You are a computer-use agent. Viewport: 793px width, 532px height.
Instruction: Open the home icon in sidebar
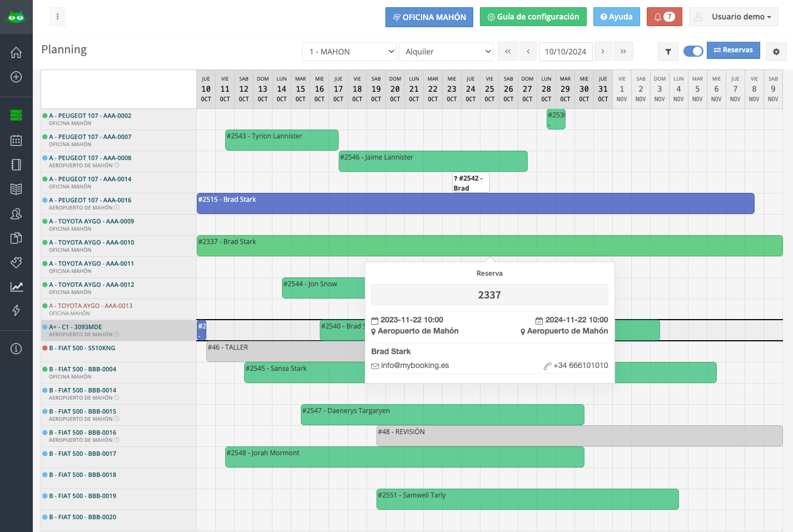tap(16, 52)
